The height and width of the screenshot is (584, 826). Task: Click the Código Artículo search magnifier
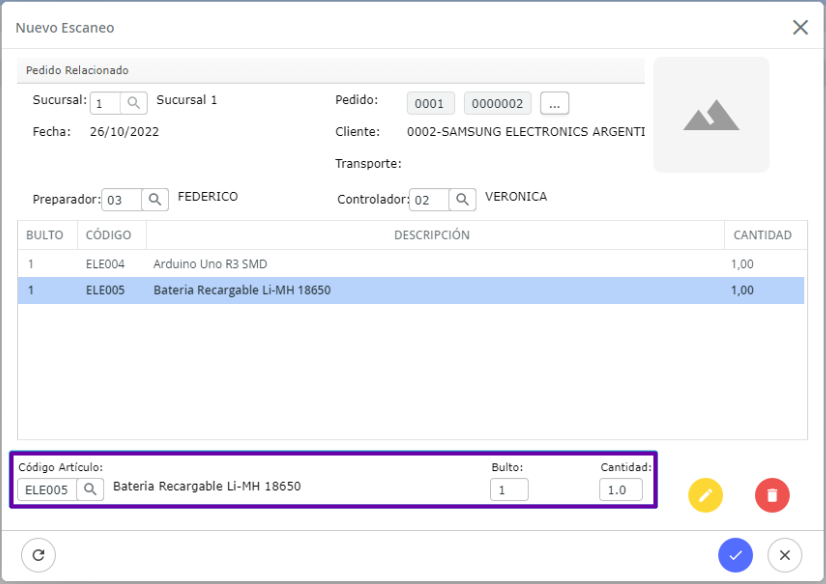coord(90,489)
